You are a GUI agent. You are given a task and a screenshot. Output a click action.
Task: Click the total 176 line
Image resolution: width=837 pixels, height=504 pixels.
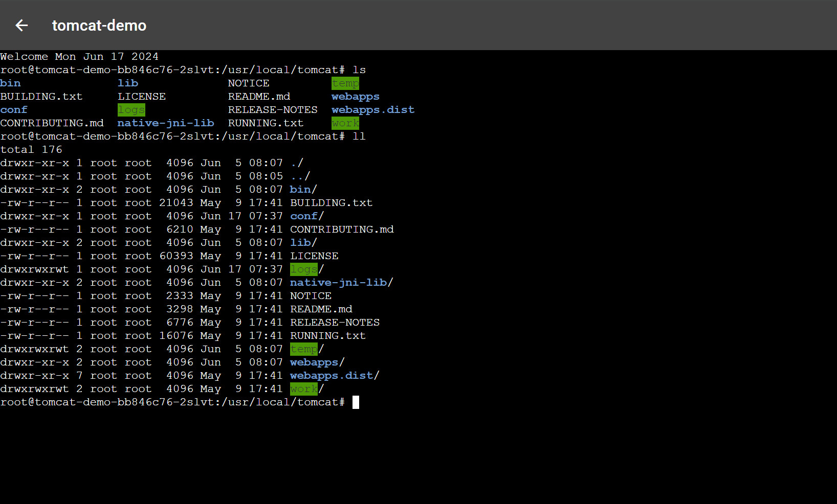(x=31, y=150)
